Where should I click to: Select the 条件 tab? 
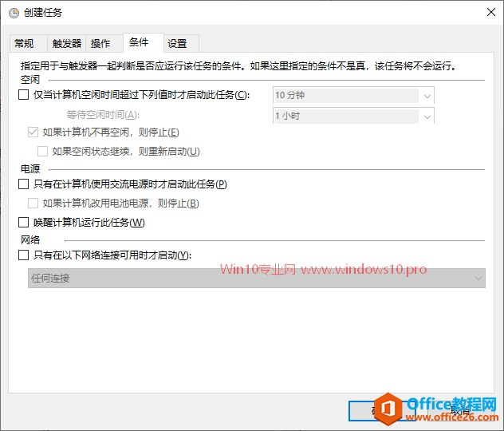pos(144,42)
